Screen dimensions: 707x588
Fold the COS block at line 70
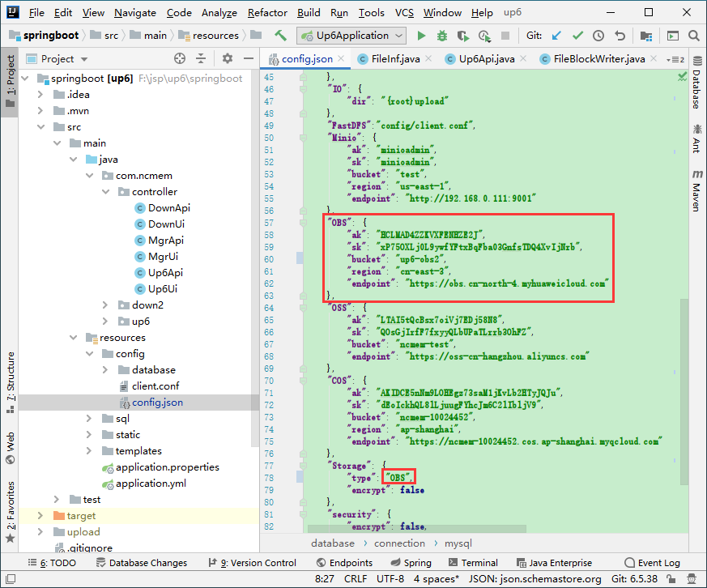(x=303, y=381)
